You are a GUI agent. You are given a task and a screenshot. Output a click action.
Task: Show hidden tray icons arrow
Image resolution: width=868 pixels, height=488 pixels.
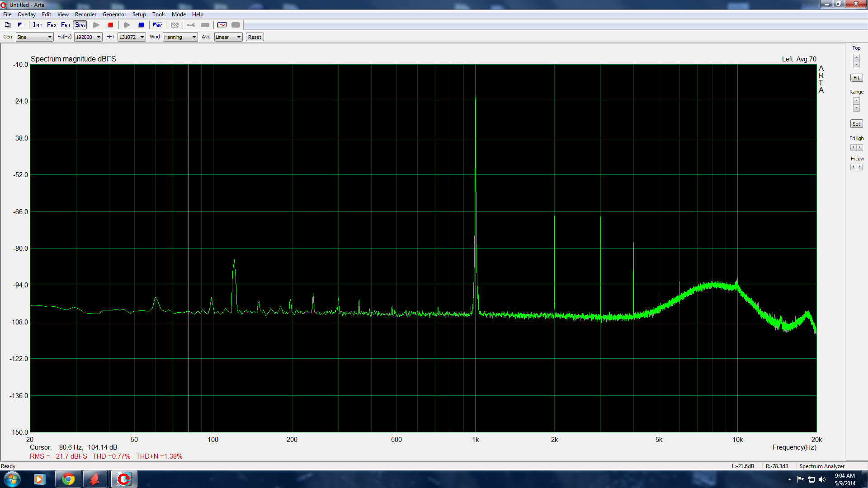[x=789, y=479]
